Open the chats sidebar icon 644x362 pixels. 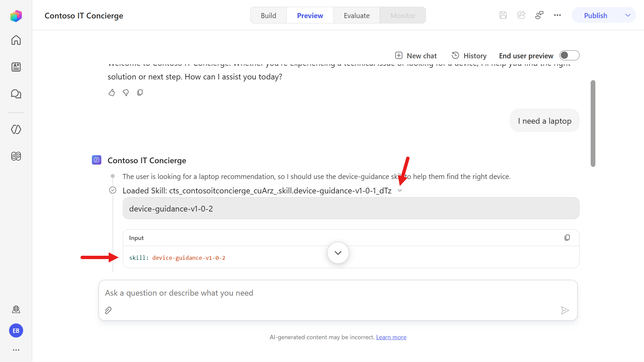[16, 94]
